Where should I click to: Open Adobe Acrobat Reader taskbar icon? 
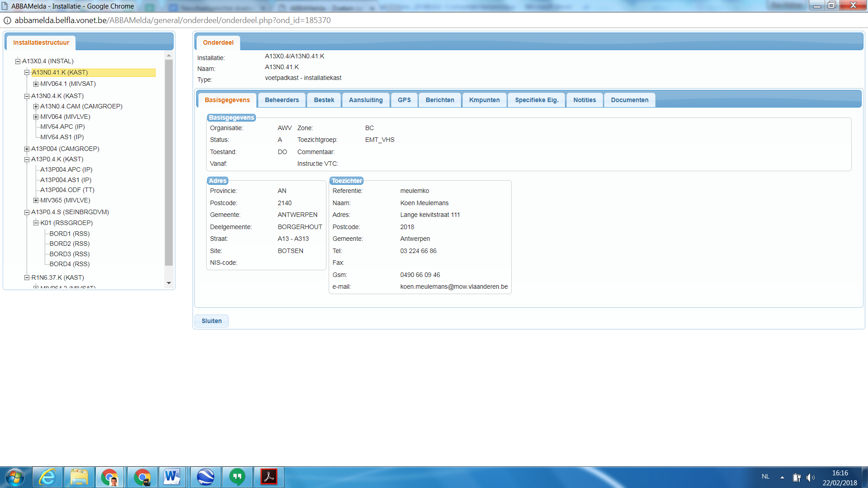(269, 477)
